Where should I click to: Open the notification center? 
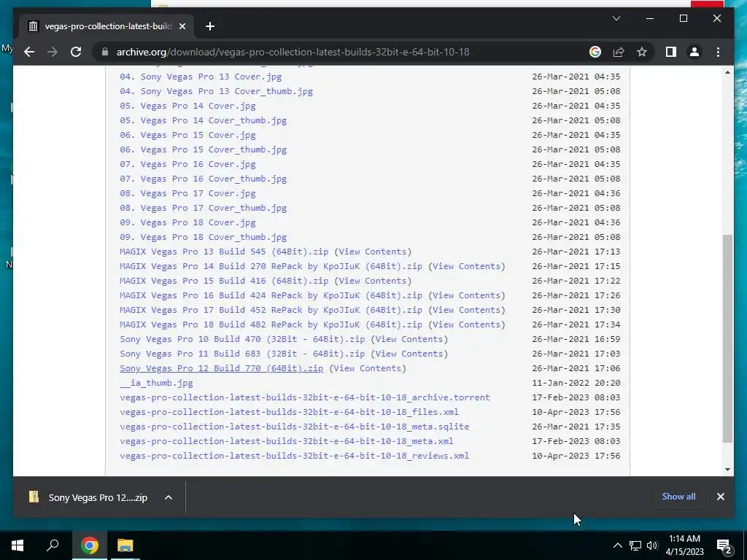724,545
